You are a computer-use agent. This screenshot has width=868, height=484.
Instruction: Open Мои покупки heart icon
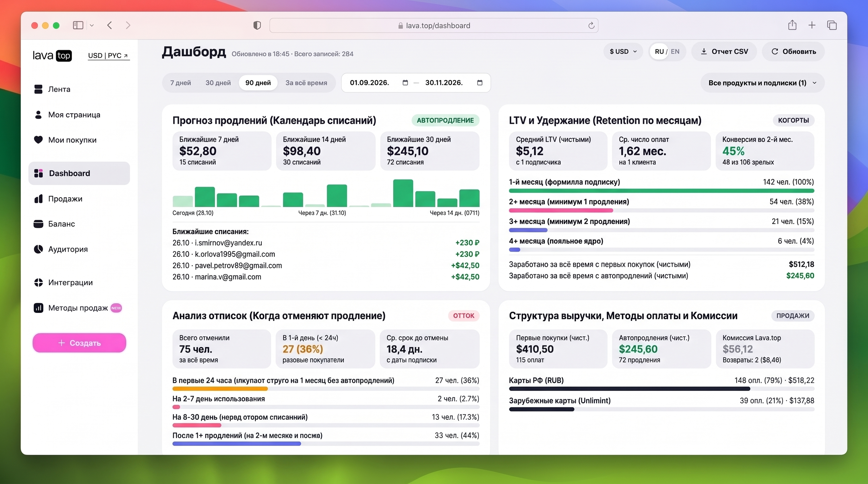coord(38,140)
